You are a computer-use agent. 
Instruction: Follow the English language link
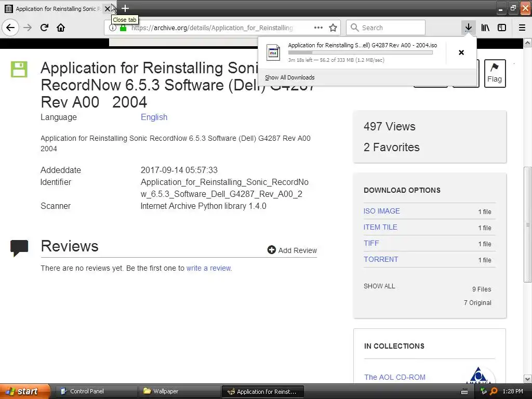(154, 117)
